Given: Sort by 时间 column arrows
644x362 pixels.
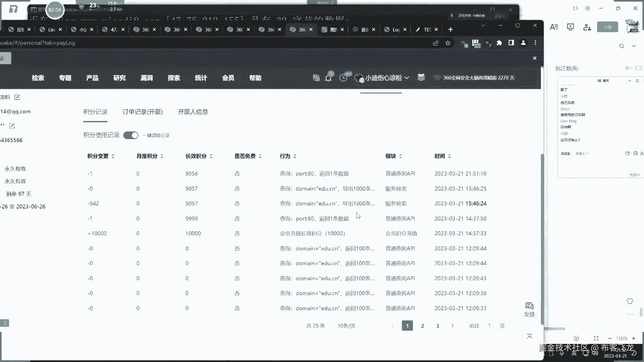Looking at the screenshot, I should pos(449,156).
